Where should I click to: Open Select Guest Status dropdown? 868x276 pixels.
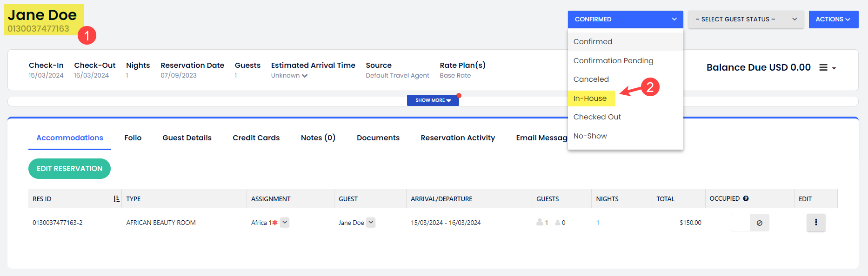coord(745,20)
